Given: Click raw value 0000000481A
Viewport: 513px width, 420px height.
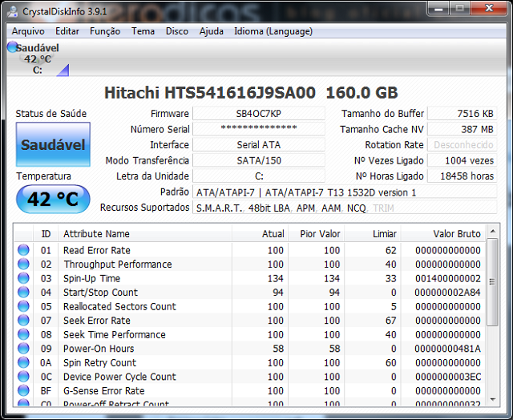Looking at the screenshot, I should (448, 349).
